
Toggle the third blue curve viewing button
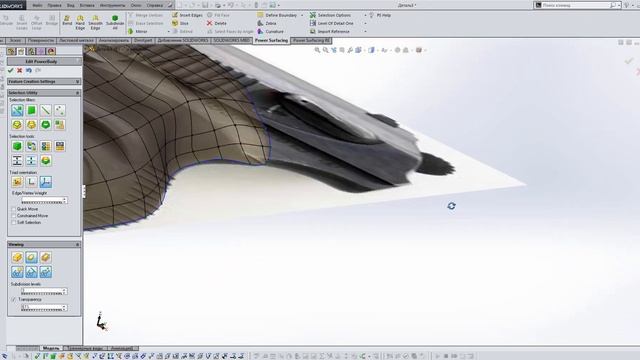46,272
